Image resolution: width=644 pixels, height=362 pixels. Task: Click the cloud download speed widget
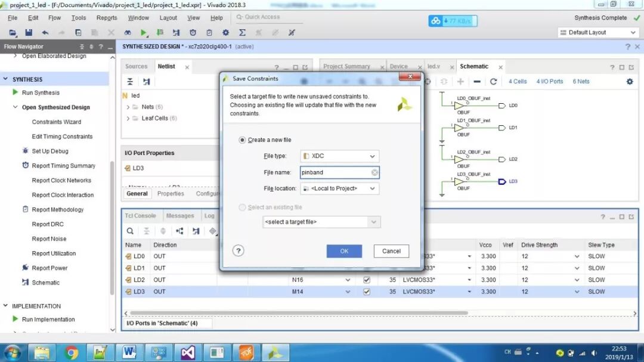click(x=453, y=20)
